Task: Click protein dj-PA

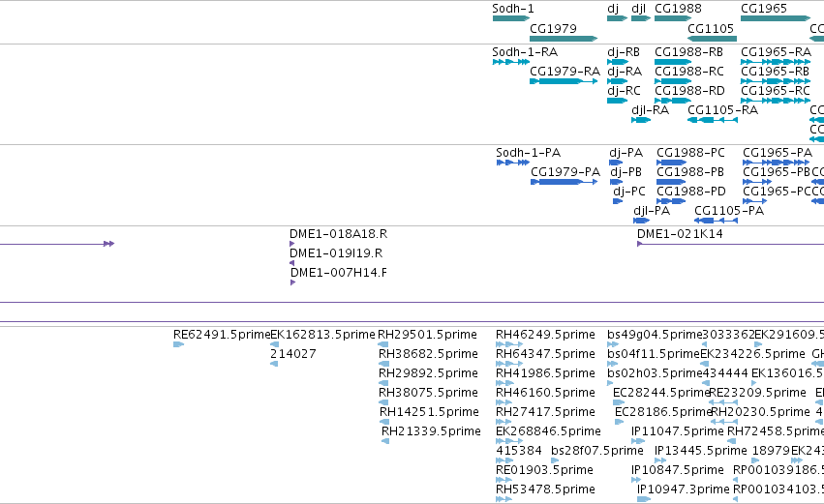Action: 616,163
